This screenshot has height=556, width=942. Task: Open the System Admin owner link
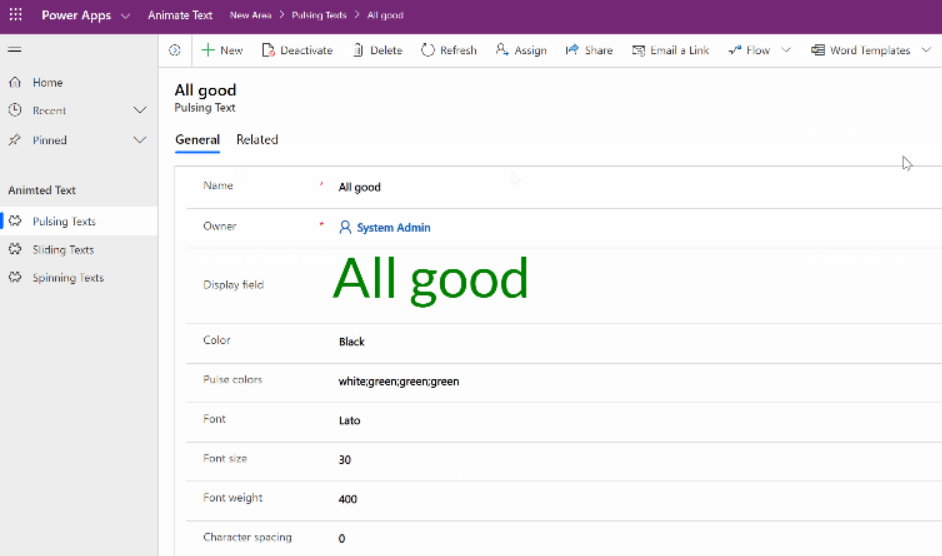[394, 227]
